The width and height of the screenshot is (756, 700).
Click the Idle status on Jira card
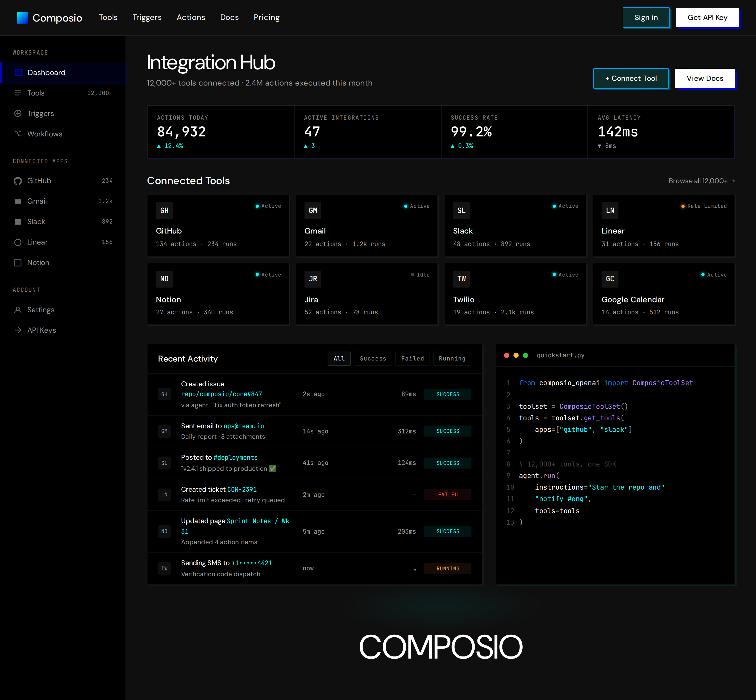click(x=420, y=275)
